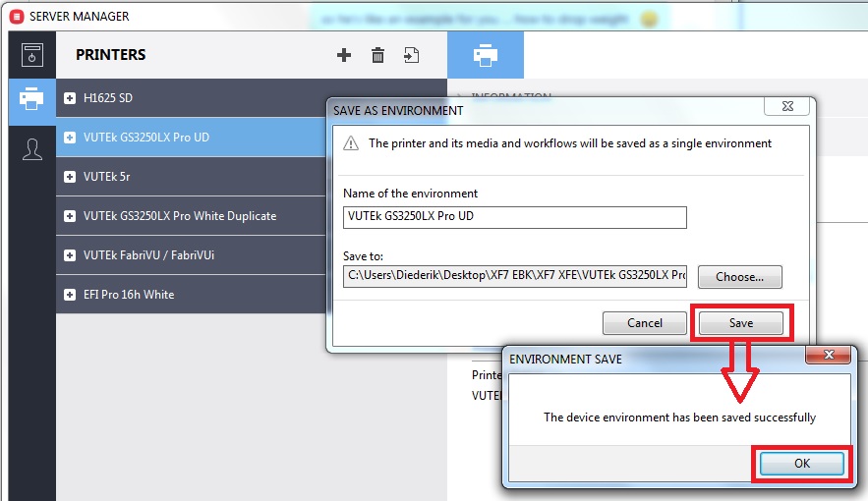Click the warning triangle icon in dialog
Image resolution: width=868 pixels, height=501 pixels.
pos(351,143)
